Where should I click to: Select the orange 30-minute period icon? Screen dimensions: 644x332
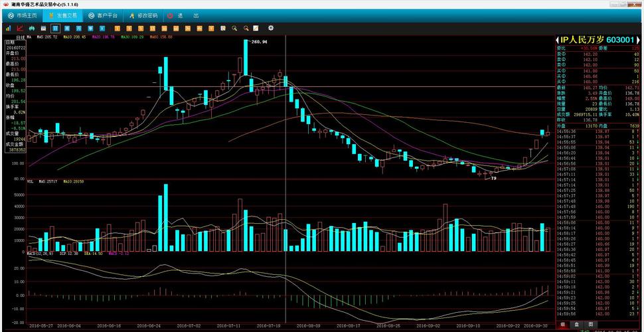coord(164,29)
